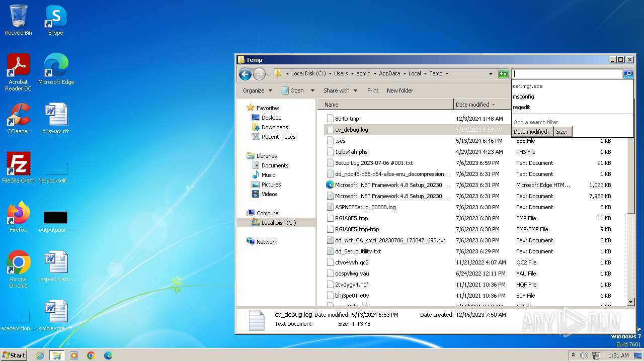Expand breadcrumb arrow after Temp
The width and height of the screenshot is (644, 362).
[x=446, y=73]
